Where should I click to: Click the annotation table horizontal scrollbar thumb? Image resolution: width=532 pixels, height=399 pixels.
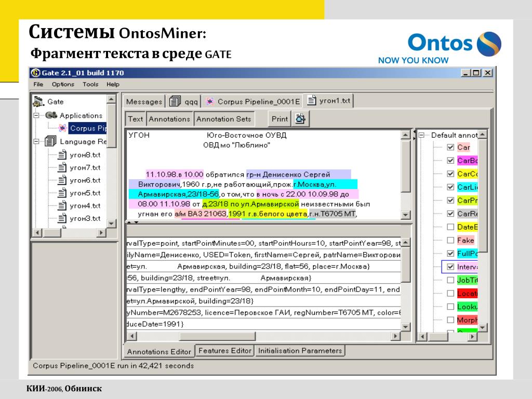pos(217,336)
